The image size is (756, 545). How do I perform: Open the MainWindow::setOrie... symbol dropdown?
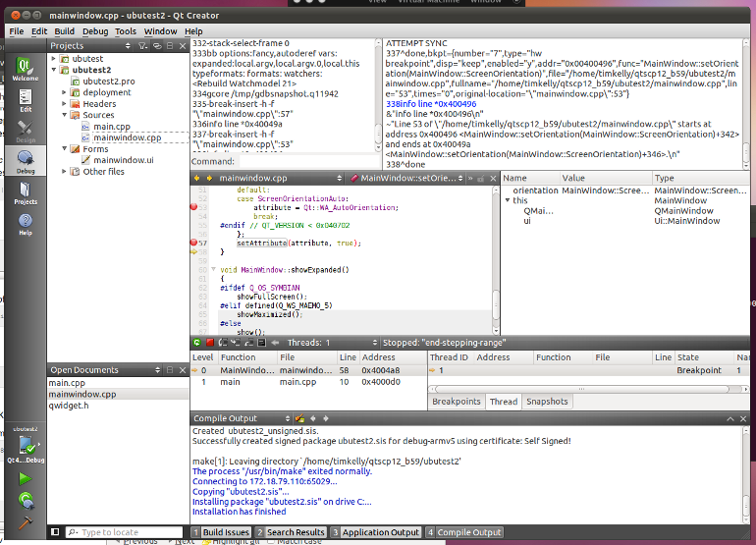tap(407, 178)
